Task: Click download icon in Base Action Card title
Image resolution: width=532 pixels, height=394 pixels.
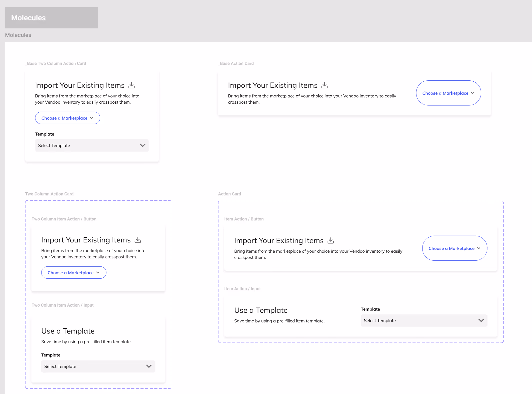Action: tap(324, 85)
